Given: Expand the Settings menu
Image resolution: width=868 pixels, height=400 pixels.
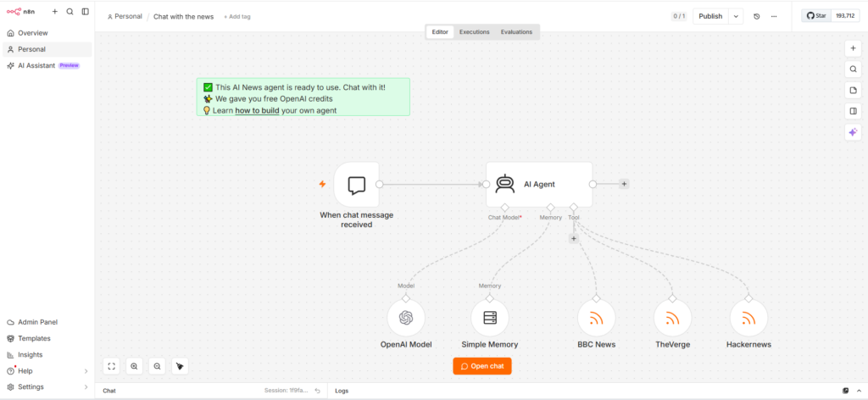Looking at the screenshot, I should tap(47, 386).
